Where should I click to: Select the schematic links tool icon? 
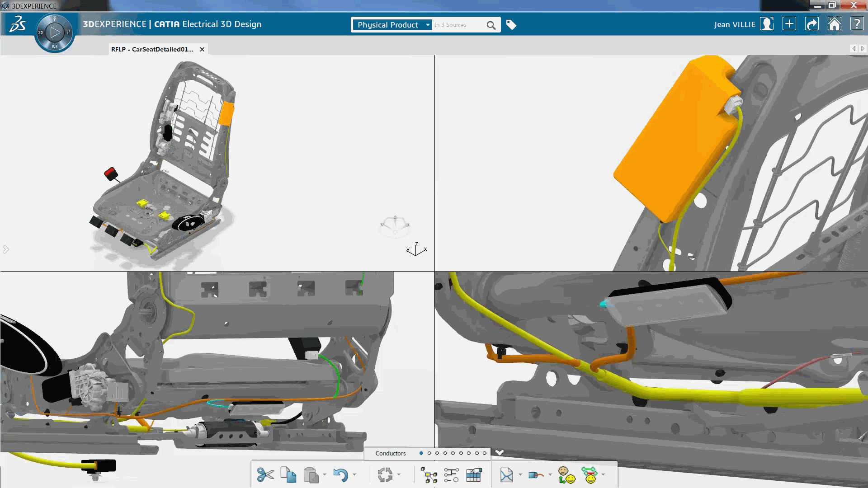[x=451, y=475]
